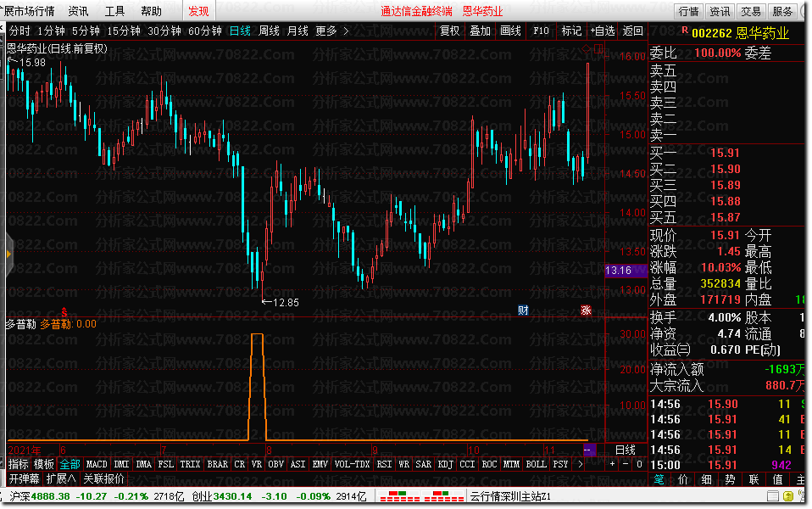The image size is (812, 509).
Task: Open the 资讯 menu
Action: tap(78, 11)
